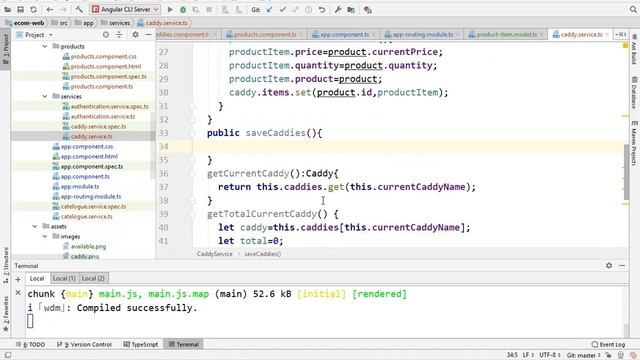Collapse the images folder in tree

44,236
